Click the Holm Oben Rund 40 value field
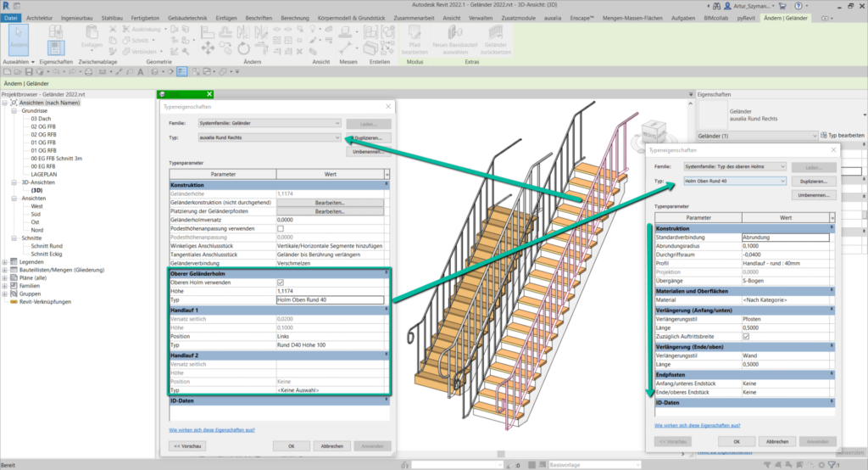 (329, 299)
